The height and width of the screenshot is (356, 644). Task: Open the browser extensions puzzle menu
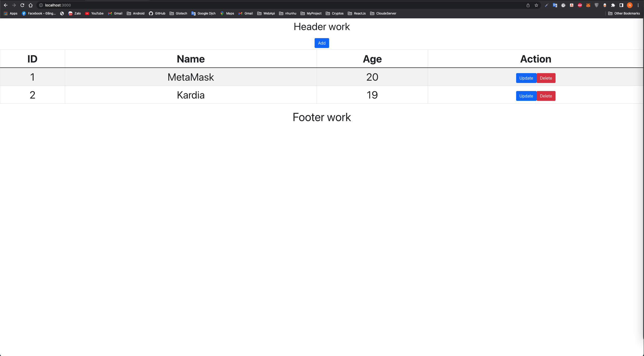(613, 5)
